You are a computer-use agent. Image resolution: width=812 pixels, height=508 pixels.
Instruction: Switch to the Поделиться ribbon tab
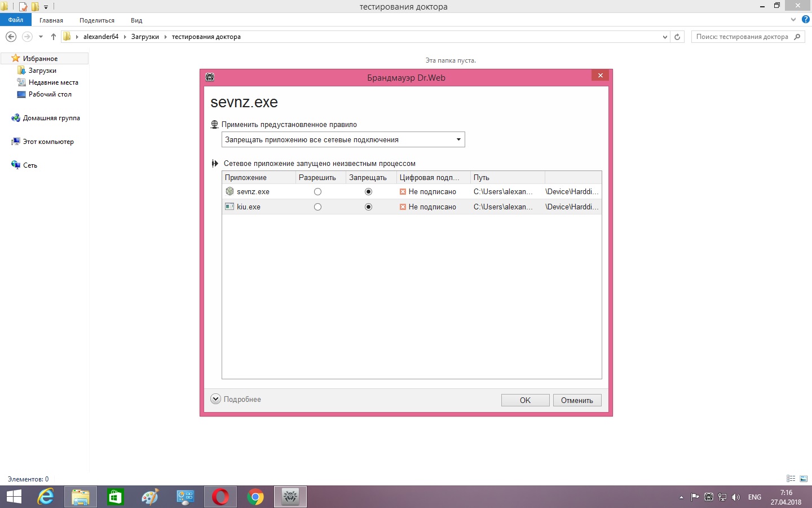point(97,20)
